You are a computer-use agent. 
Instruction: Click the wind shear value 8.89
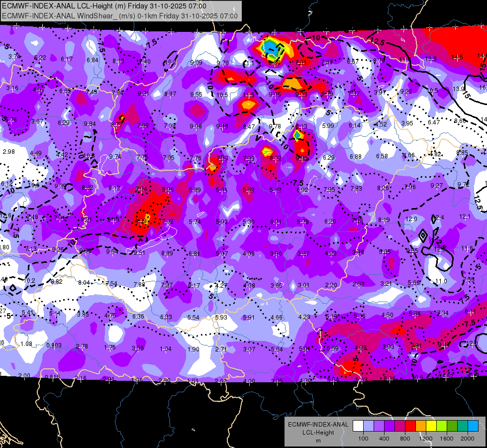[x=167, y=253]
